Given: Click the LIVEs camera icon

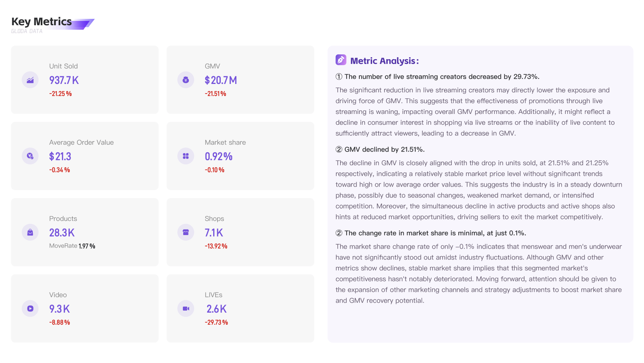Looking at the screenshot, I should point(186,309).
